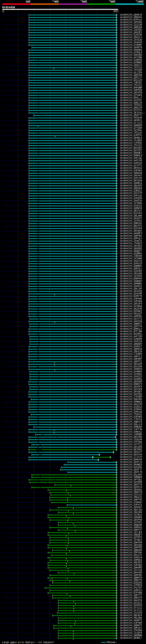
Task: Click the cyan ~100% identity color bar
Action: coord(130,4)
